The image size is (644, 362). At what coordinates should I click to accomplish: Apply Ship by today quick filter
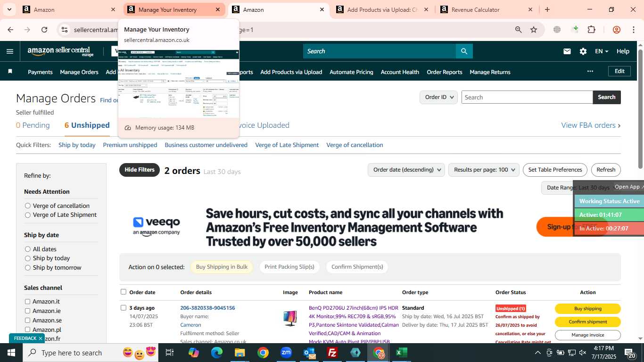pyautogui.click(x=77, y=145)
